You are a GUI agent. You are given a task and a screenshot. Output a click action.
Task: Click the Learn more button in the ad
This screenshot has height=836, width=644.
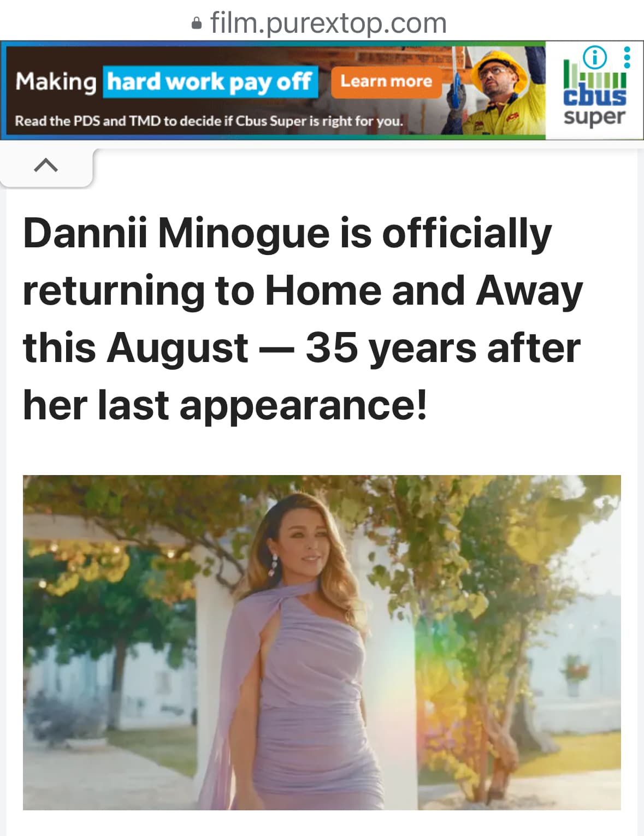[386, 81]
